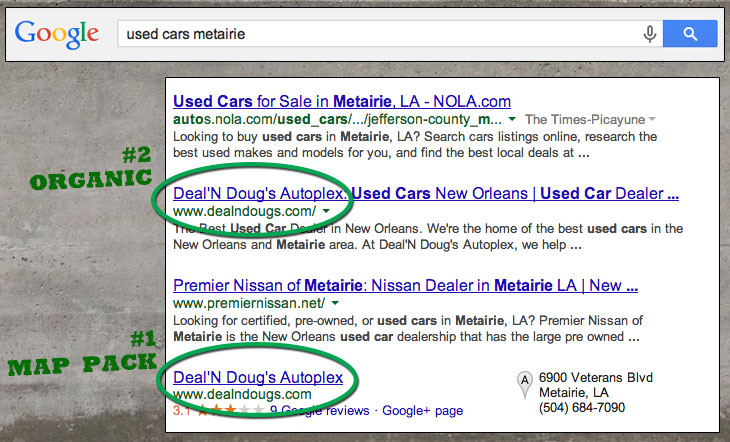Expand the arrow beside autos.nola.com URL
The image size is (730, 442).
[514, 119]
